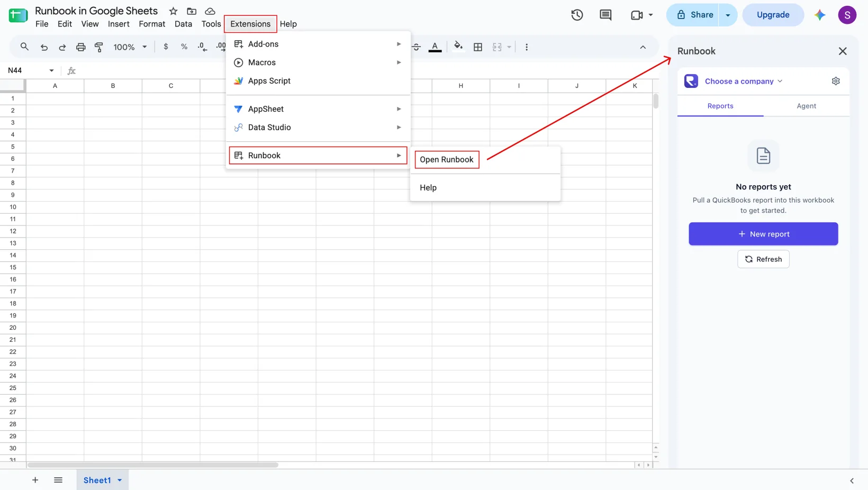Star the document with the star icon
The image size is (868, 490).
(x=173, y=11)
